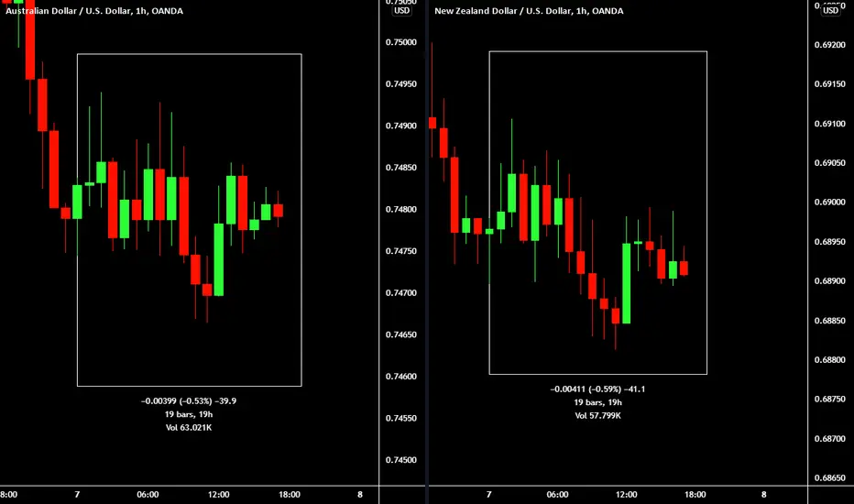
Task: Click the 0.69100 price label
Action: coord(830,124)
